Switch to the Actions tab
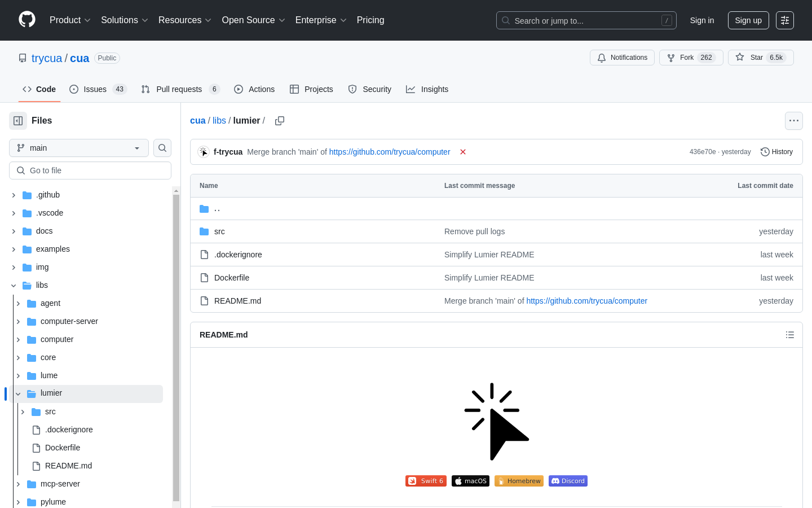The width and height of the screenshot is (812, 508). [x=254, y=89]
